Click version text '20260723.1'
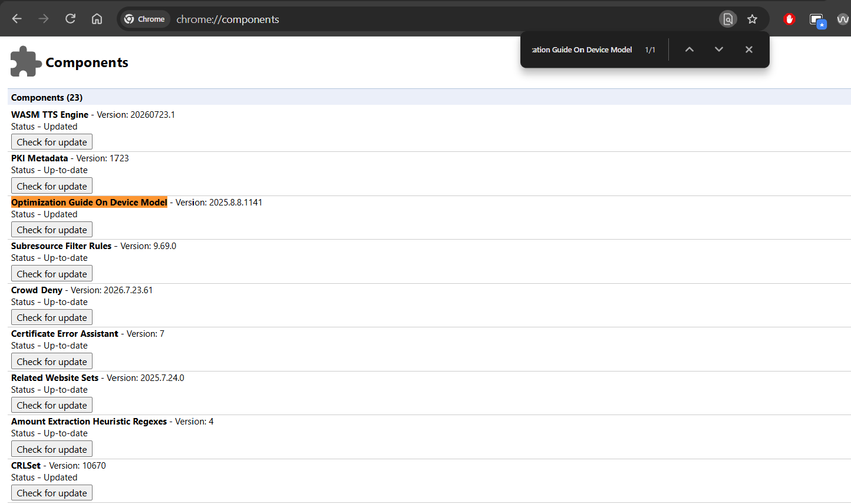Image resolution: width=851 pixels, height=504 pixels. click(x=153, y=114)
